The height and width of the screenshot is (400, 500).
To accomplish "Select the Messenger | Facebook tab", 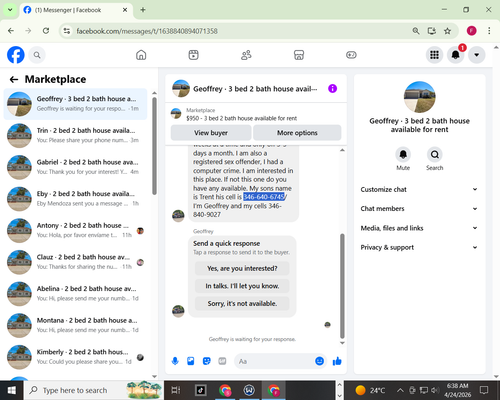I will (76, 10).
